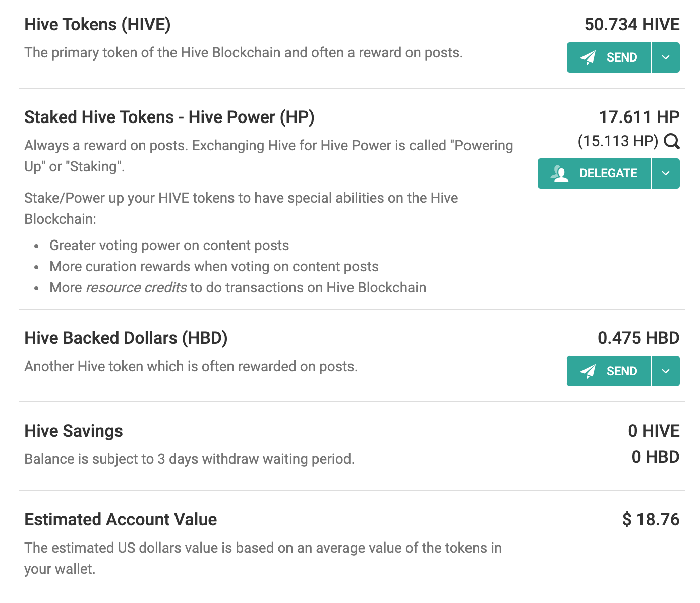Click the Hive Savings heading
700x603 pixels.
[74, 431]
